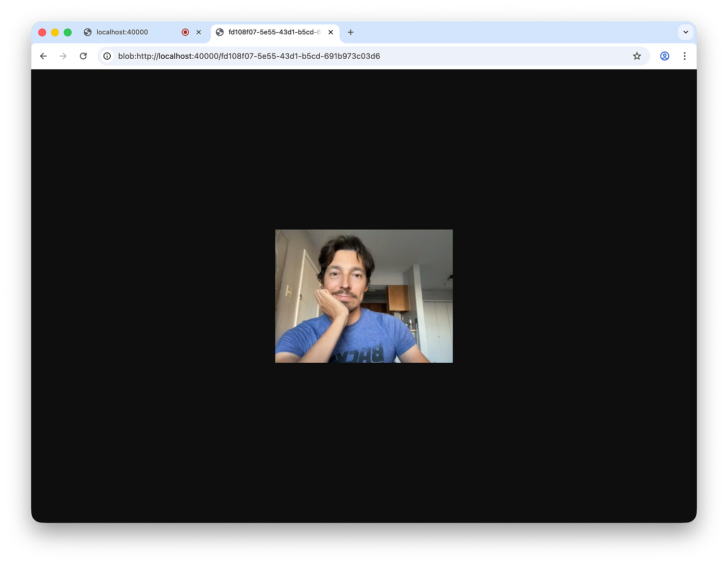Click the globe favicon on blob tab

click(x=220, y=32)
